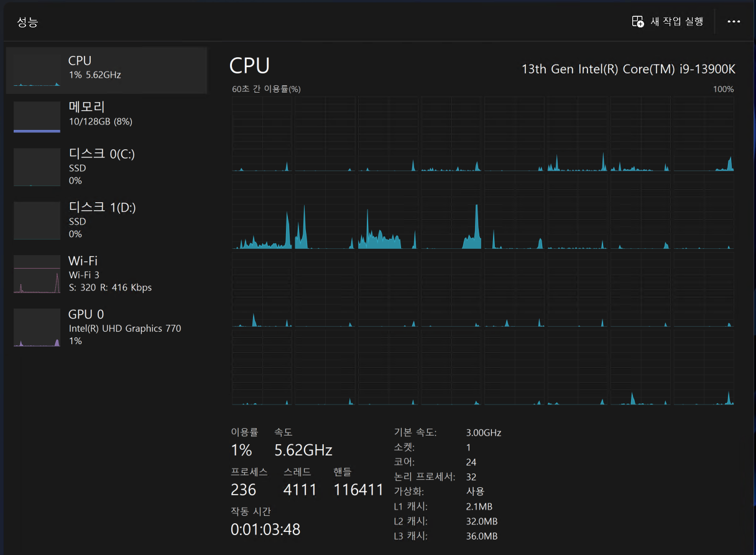
Task: Click the 스레드 count 4111
Action: (300, 490)
